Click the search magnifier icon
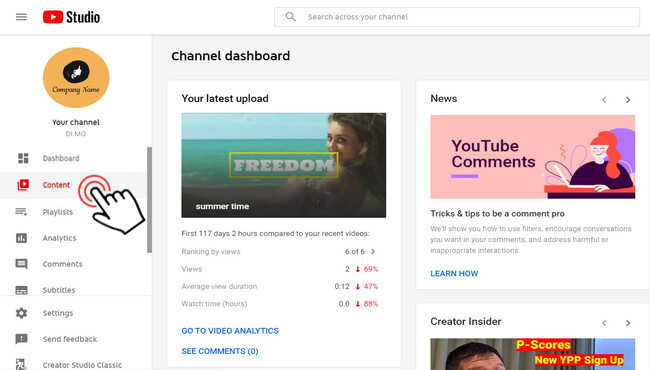 tap(291, 17)
